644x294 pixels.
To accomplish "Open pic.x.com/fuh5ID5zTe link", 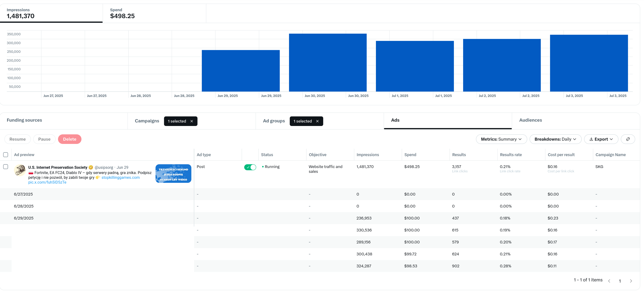I will pyautogui.click(x=47, y=182).
